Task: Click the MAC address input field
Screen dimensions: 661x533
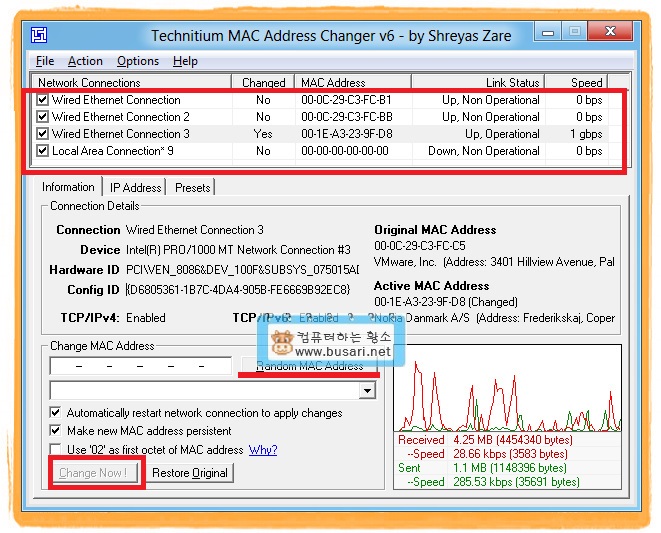Action: point(140,366)
